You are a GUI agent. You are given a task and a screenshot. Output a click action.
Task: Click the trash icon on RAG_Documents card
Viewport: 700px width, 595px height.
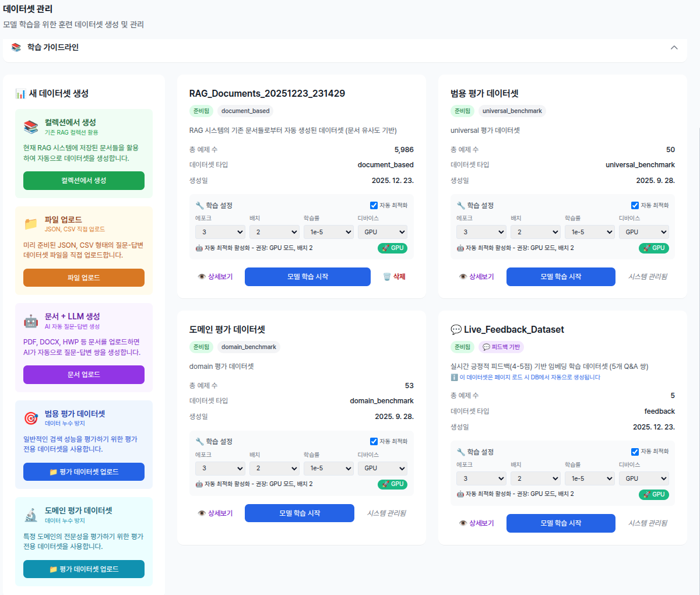(x=387, y=277)
